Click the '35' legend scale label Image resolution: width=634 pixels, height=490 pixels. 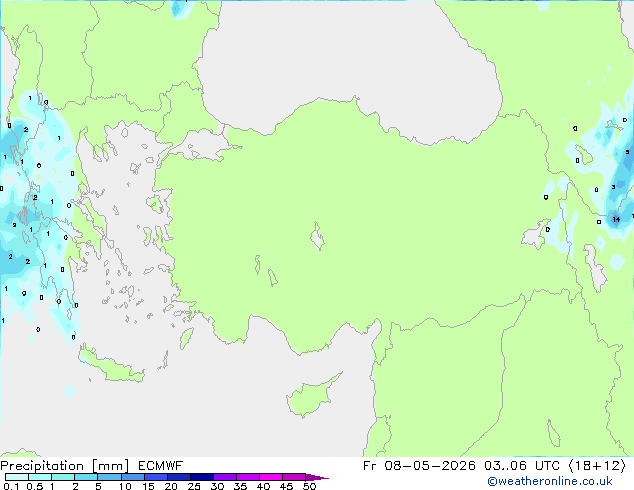tap(240, 486)
